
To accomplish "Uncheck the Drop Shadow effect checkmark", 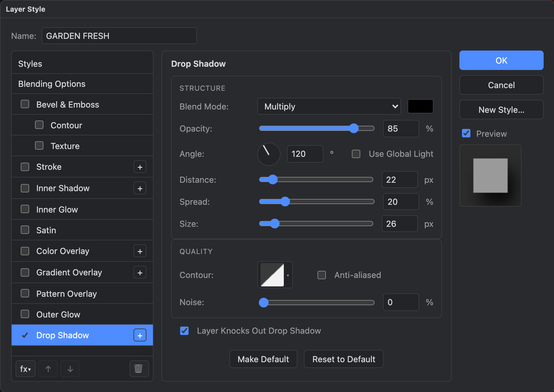I will (x=25, y=335).
